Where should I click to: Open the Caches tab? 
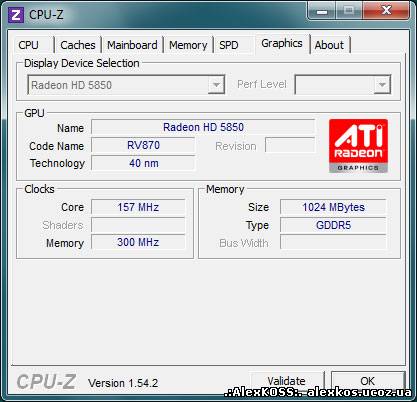78,45
